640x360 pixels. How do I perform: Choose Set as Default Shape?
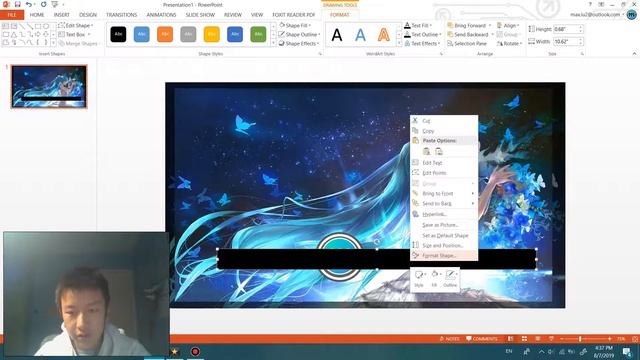pos(444,236)
